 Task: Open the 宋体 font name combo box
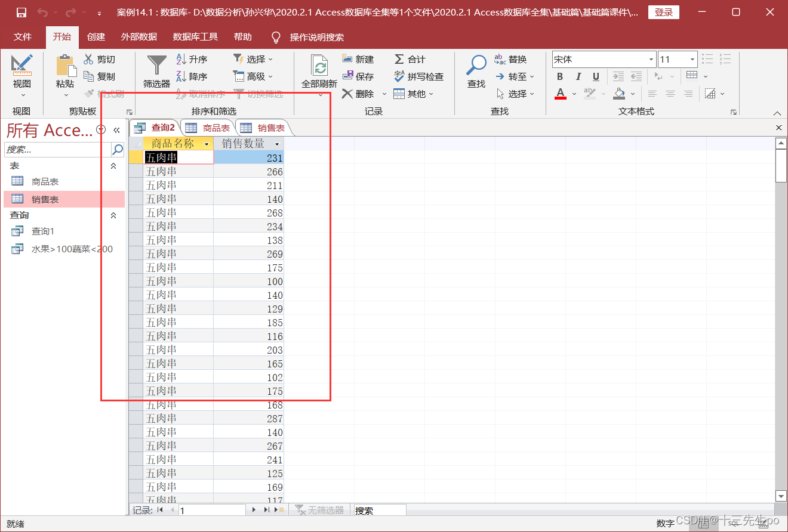click(x=604, y=59)
